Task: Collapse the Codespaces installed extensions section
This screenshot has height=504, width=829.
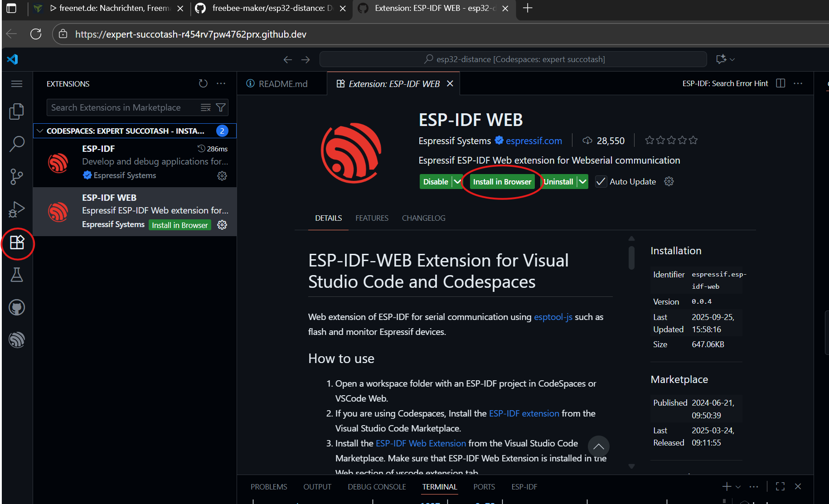Action: (40, 131)
